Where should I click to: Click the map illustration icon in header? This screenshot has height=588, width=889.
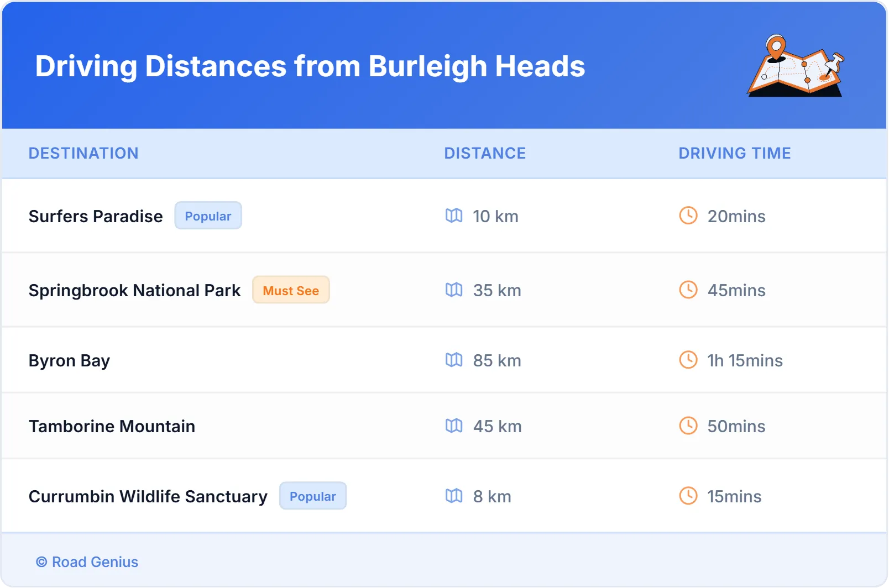[796, 66]
